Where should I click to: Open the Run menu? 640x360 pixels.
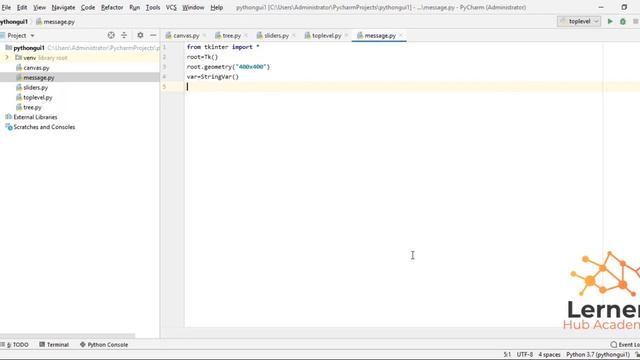pos(134,7)
